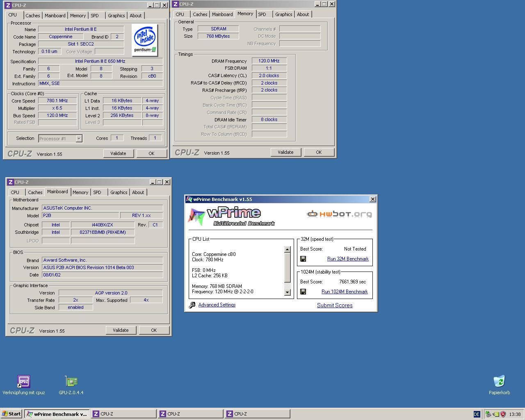
Task: Click the Code Name Coppermine value
Action: 61,37
